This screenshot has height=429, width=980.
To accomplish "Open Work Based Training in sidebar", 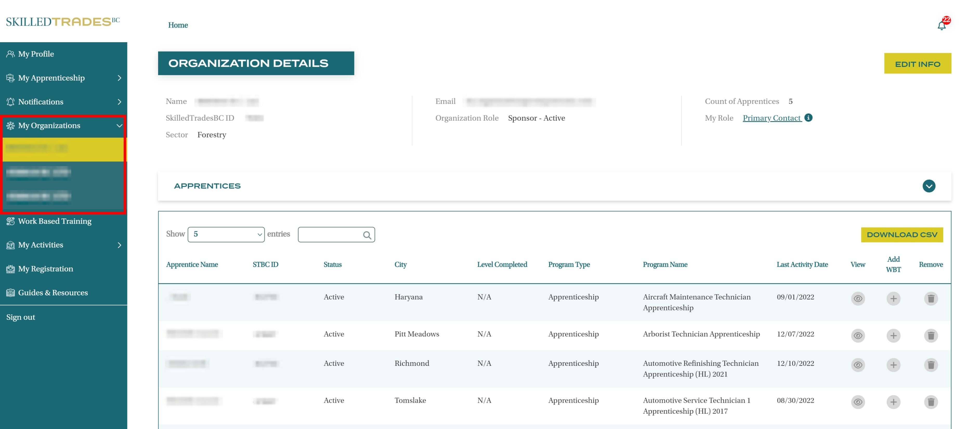I will 55,221.
